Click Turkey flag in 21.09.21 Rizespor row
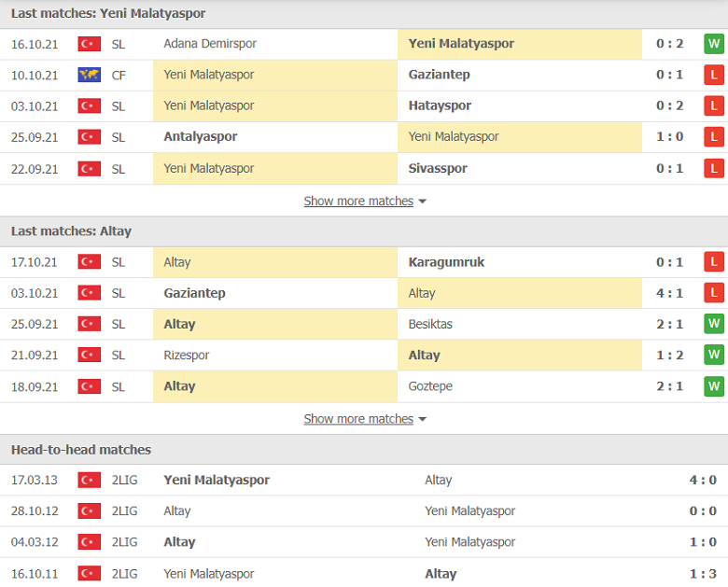This screenshot has height=587, width=728. [x=90, y=355]
